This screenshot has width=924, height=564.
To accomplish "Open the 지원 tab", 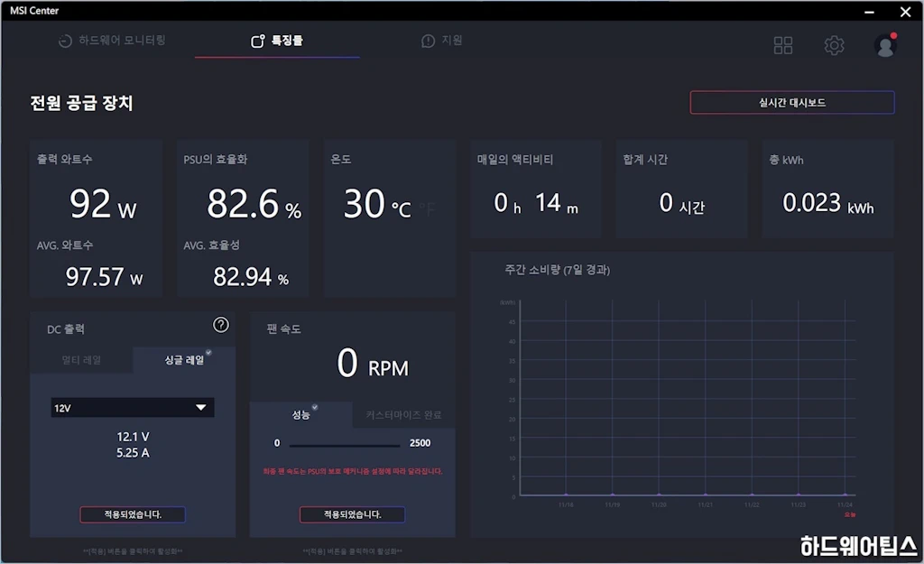I will (442, 40).
